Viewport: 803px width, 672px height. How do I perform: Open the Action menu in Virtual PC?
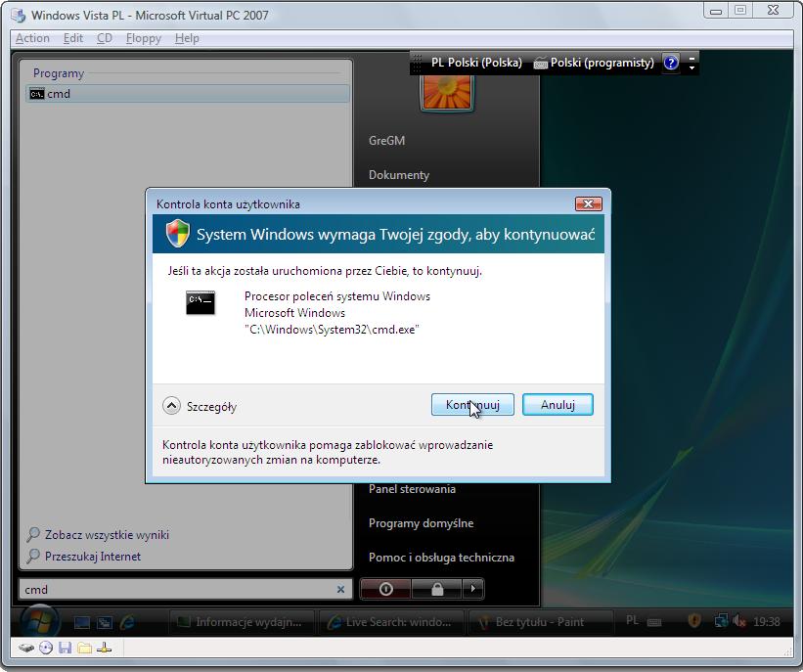coord(32,38)
